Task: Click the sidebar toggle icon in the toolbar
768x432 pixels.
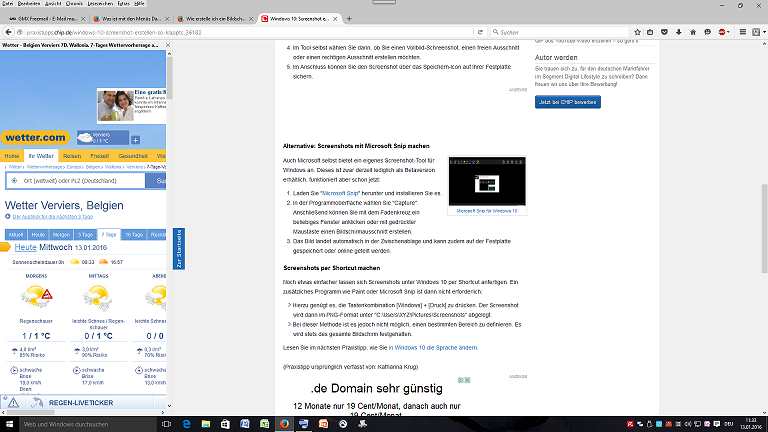Action: pos(756,32)
